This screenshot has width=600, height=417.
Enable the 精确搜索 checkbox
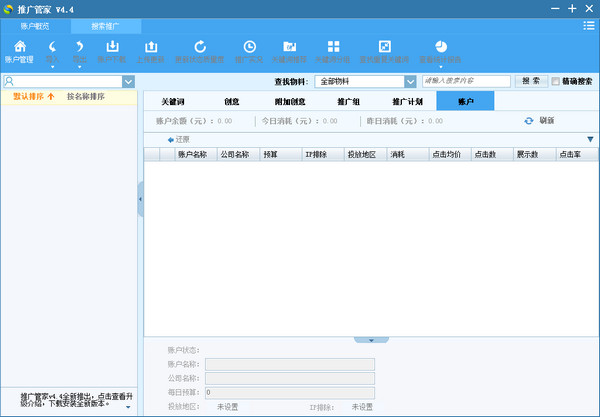click(x=556, y=81)
